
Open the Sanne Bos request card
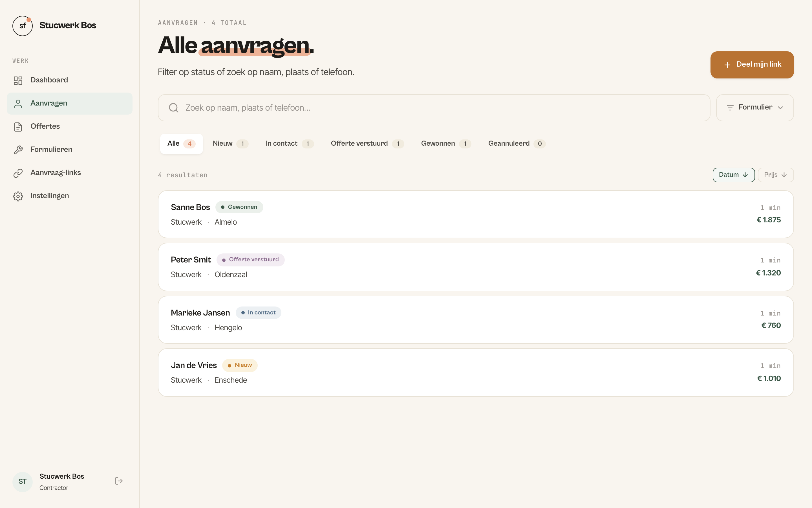(x=475, y=214)
